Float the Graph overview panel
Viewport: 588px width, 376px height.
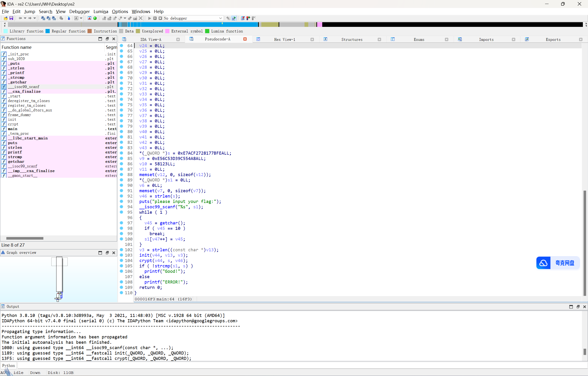click(107, 253)
